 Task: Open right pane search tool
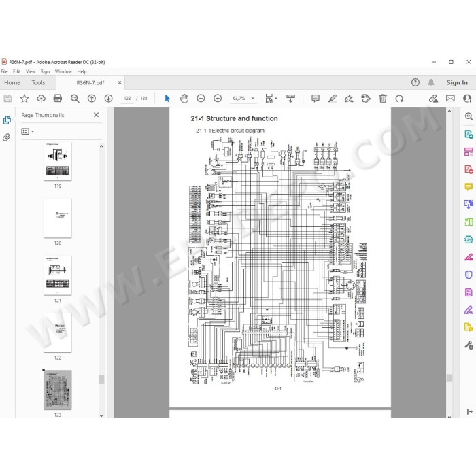pos(469,116)
